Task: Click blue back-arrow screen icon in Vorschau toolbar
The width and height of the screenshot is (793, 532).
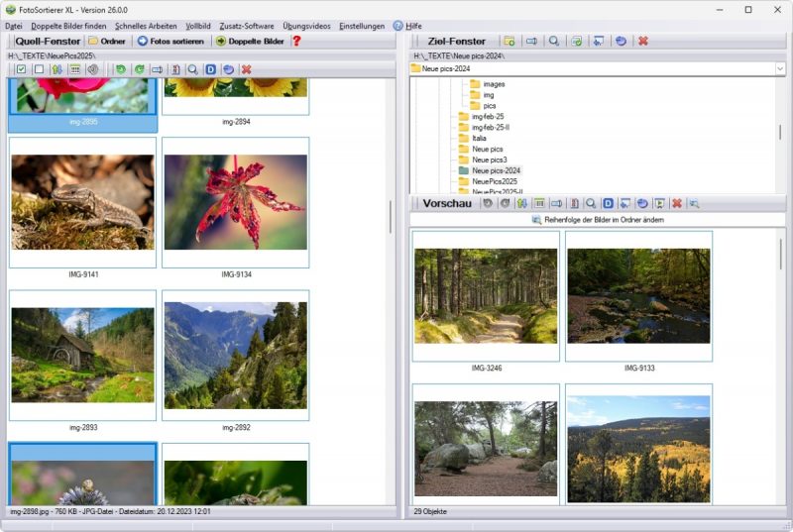Action: pyautogui.click(x=625, y=203)
